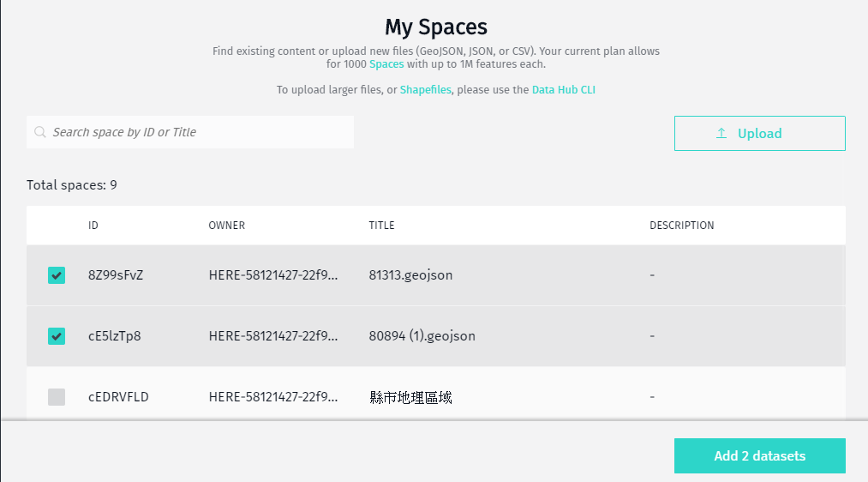
Task: Click the cEDRVFLD space ID
Action: tap(118, 397)
